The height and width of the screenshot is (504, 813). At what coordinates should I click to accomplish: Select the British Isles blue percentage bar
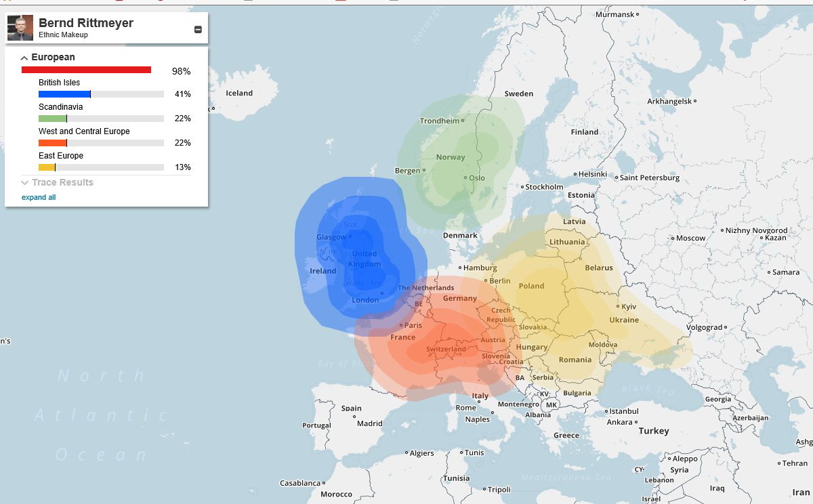[65, 94]
